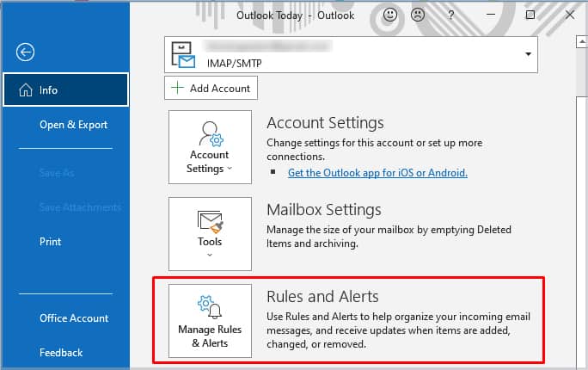Click the mail account icon in the selector
The height and width of the screenshot is (370, 588).
click(x=183, y=55)
